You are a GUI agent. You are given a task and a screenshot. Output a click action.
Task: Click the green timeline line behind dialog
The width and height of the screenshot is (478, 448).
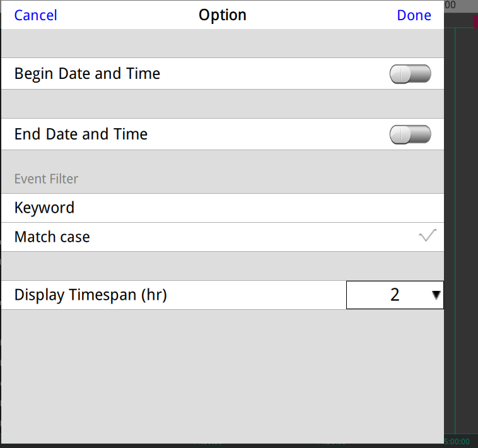click(455, 252)
